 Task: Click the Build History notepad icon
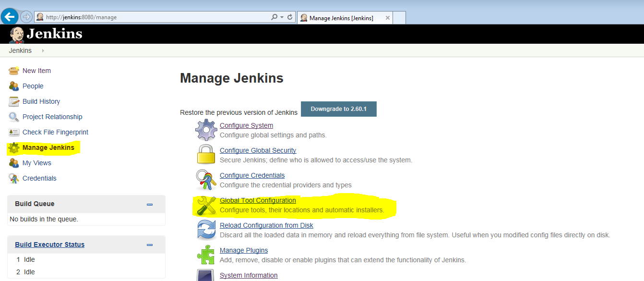[14, 101]
